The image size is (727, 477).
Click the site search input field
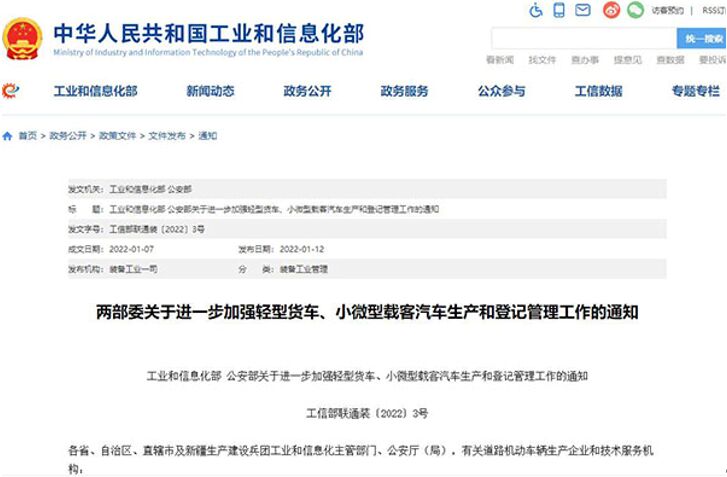(584, 38)
